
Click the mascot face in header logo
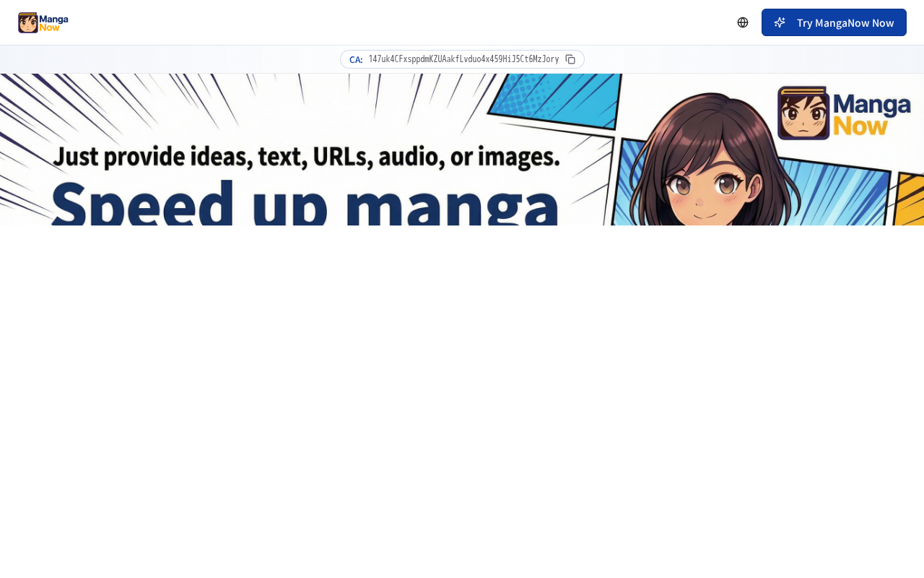[x=28, y=22]
